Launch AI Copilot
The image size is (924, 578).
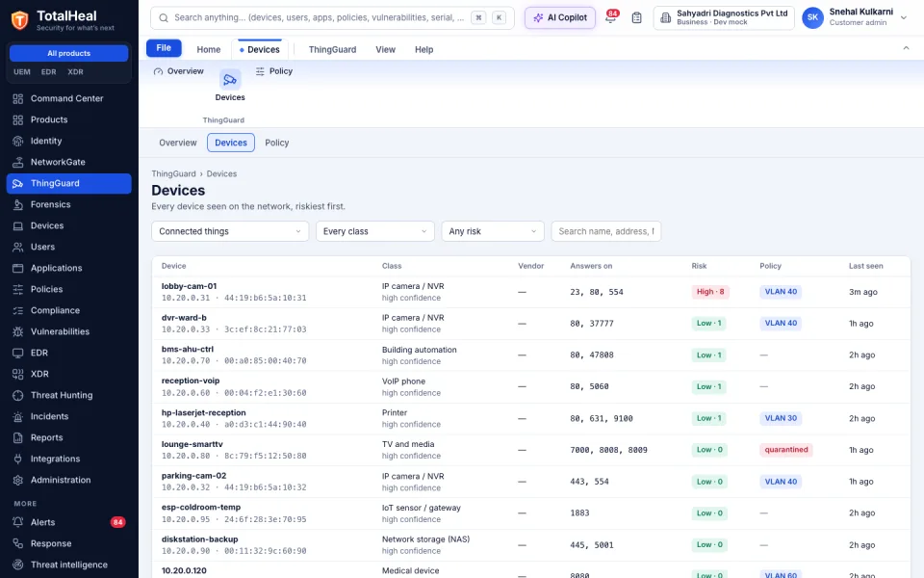(x=560, y=17)
